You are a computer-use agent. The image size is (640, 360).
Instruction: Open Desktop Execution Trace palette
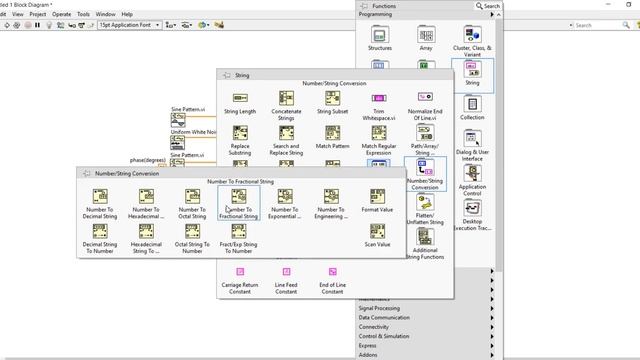pyautogui.click(x=472, y=215)
